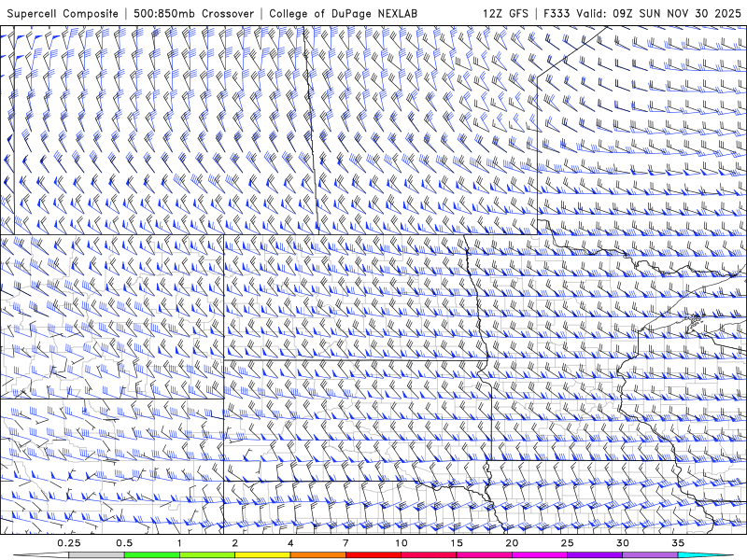Select the legend value 2

point(235,543)
